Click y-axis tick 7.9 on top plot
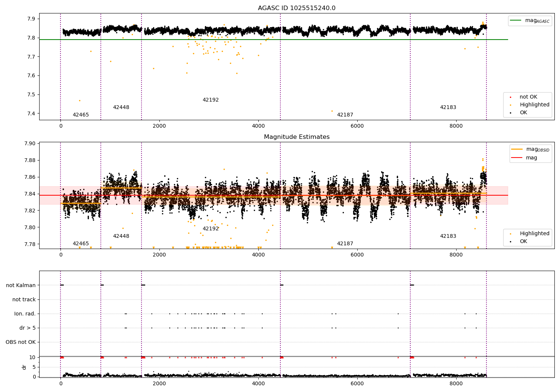Viewport: 560px width, 392px height. tap(32, 19)
